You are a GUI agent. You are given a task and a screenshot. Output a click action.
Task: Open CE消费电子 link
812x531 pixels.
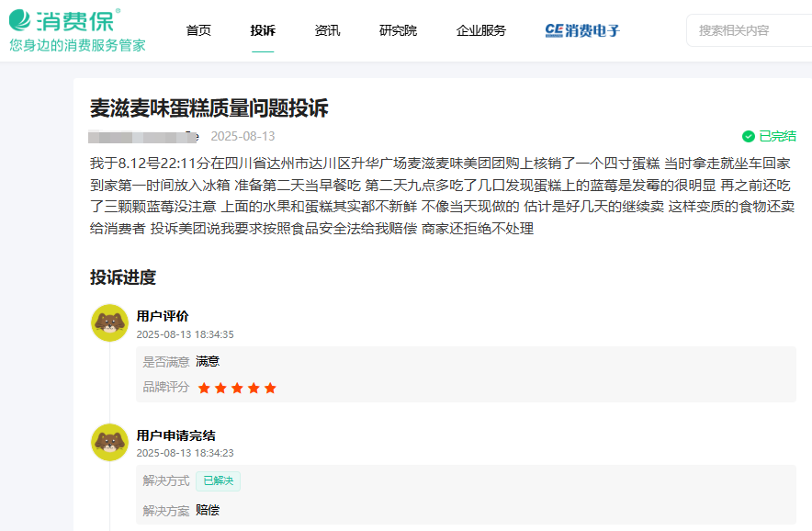click(582, 30)
